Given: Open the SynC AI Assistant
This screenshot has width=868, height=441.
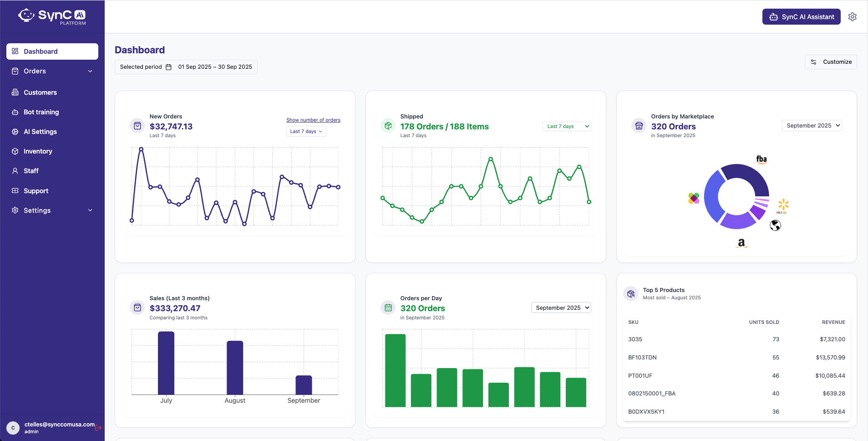Looking at the screenshot, I should coord(801,16).
